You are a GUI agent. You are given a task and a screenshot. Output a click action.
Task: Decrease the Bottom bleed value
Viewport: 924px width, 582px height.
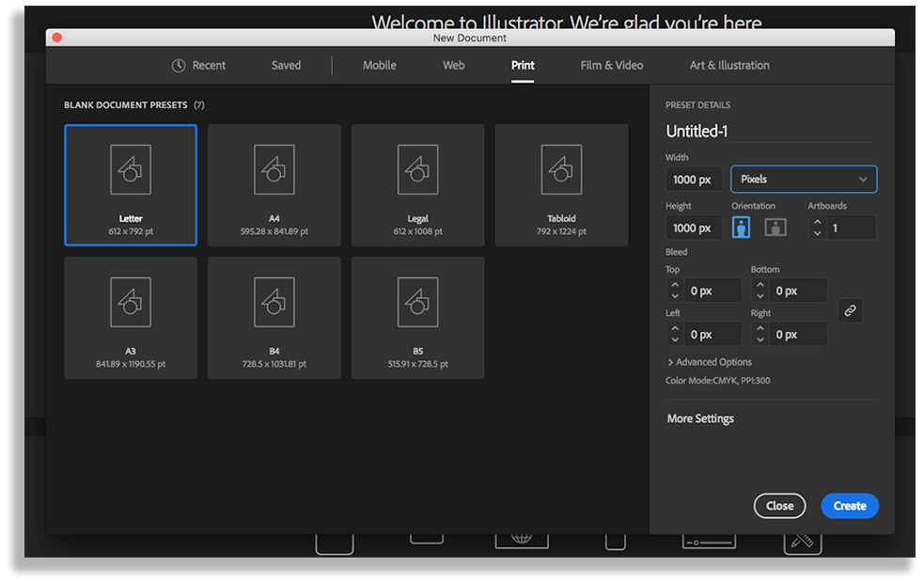pos(760,296)
